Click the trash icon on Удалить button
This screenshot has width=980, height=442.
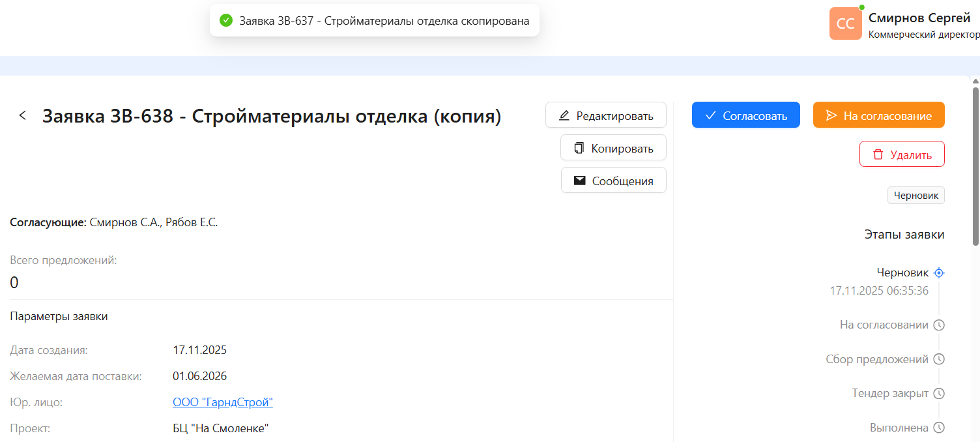tap(876, 155)
